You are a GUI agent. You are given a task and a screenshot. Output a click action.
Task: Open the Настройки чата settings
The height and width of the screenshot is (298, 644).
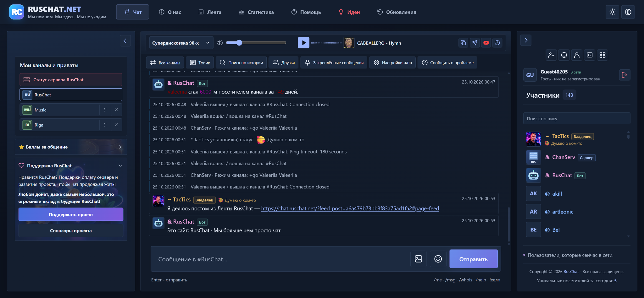click(x=393, y=62)
